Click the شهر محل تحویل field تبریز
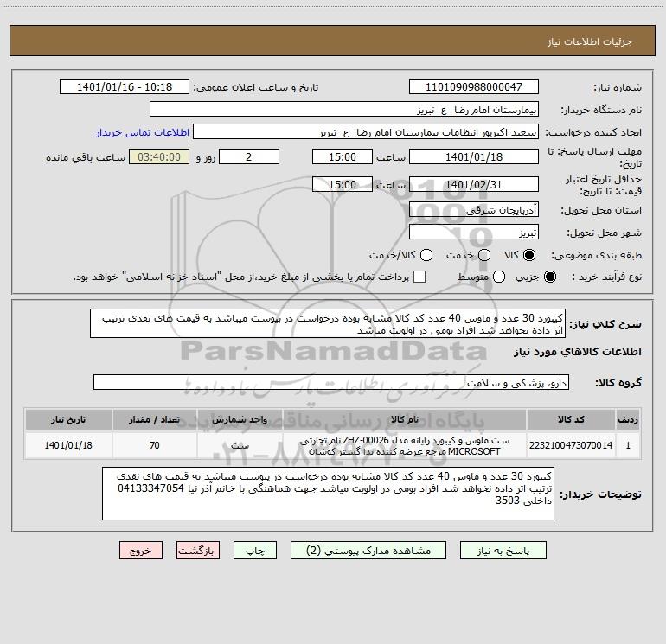Image resolution: width=666 pixels, height=644 pixels. (x=474, y=232)
